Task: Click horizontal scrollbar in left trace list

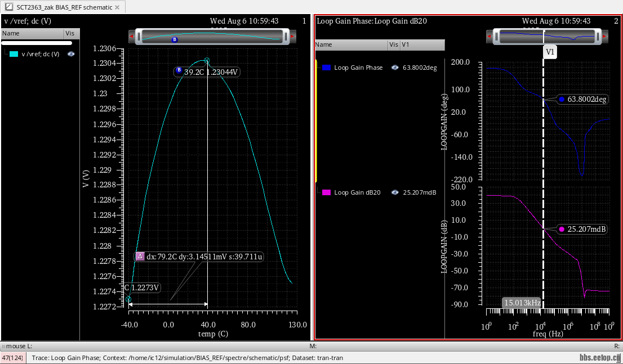Action: tap(37, 43)
